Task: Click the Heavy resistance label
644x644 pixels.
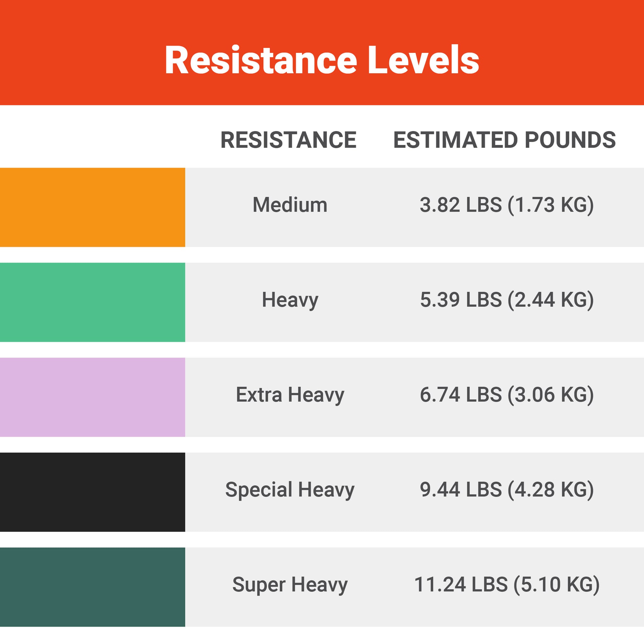Action: pos(290,300)
